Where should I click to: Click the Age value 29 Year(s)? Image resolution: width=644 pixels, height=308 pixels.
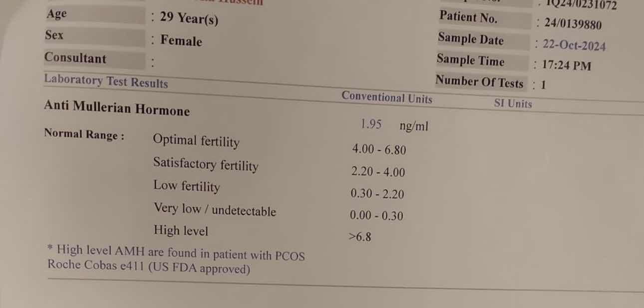pyautogui.click(x=189, y=19)
